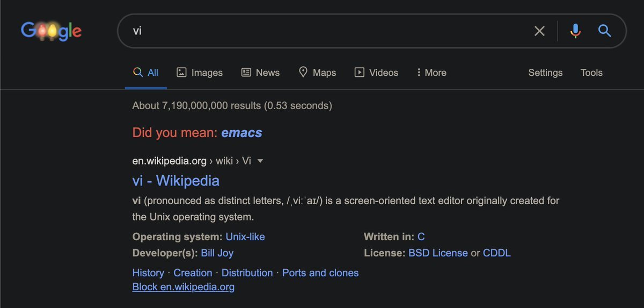Clear the search box with X icon

539,31
